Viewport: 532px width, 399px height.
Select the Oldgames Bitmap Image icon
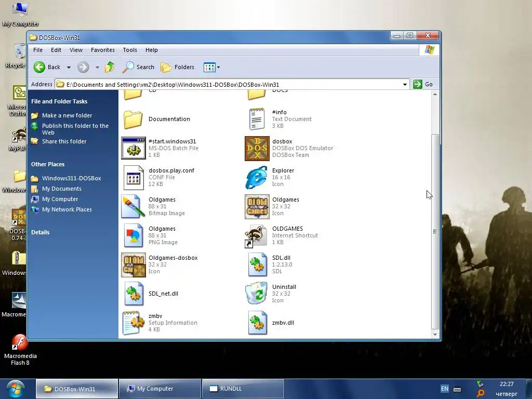click(x=134, y=206)
